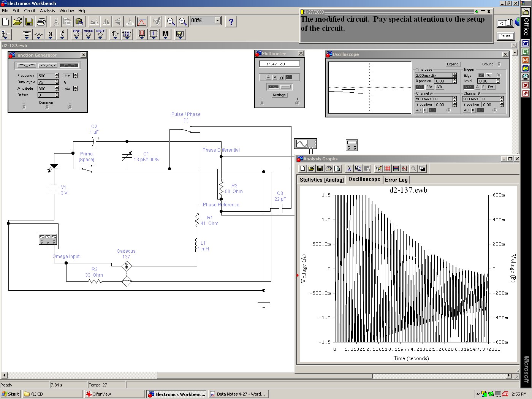This screenshot has height=399, width=532.
Task: Open the Basic resistor parts bin
Action: [38, 35]
